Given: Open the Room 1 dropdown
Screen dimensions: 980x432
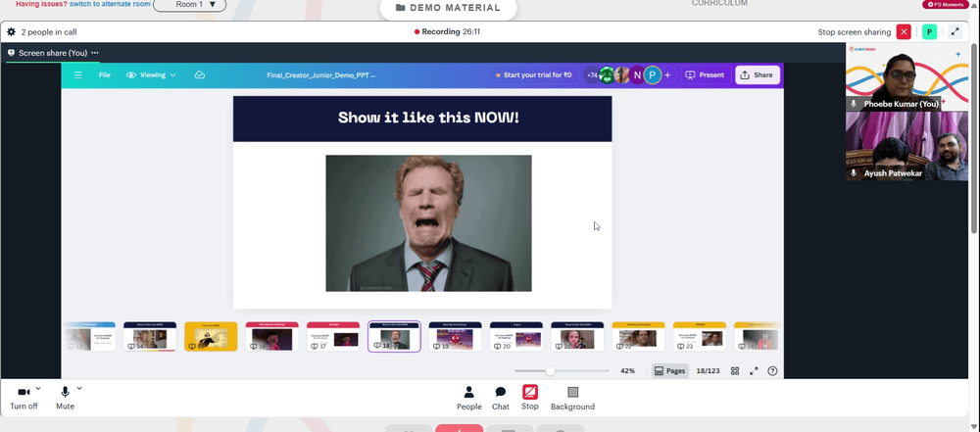Looking at the screenshot, I should tap(189, 5).
